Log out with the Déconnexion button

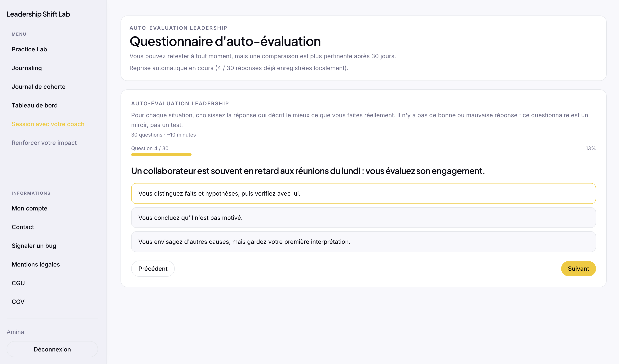click(52, 349)
